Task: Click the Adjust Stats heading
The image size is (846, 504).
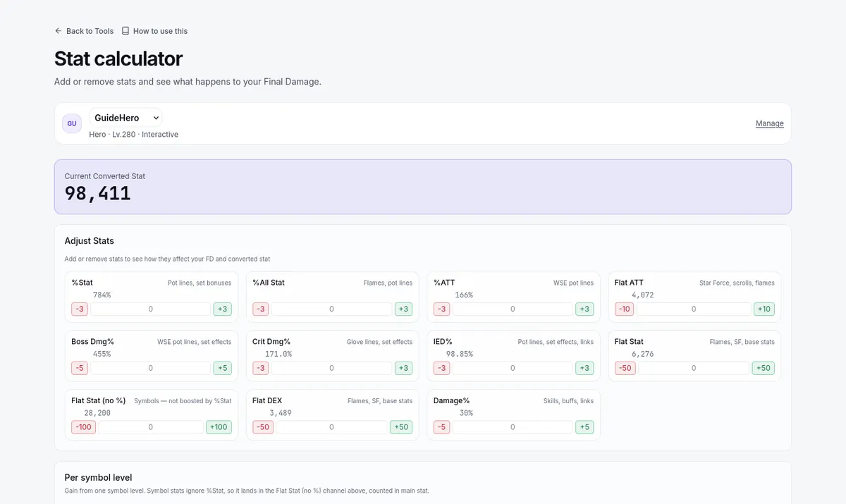Action: pos(89,240)
